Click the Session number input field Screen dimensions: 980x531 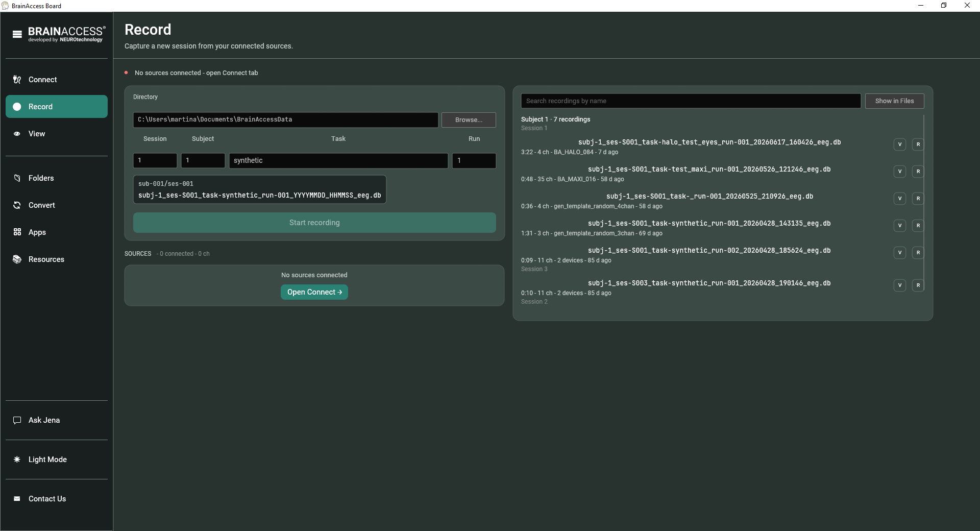(155, 161)
